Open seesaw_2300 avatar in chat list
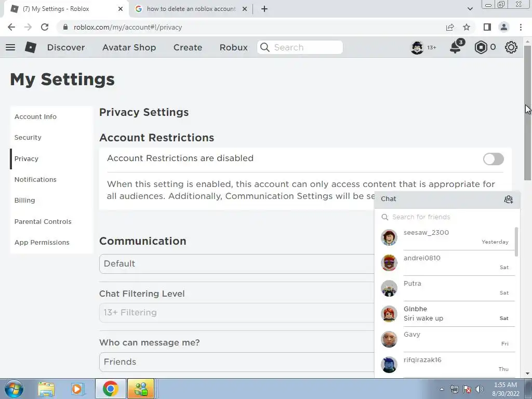The width and height of the screenshot is (532, 399). coord(389,237)
